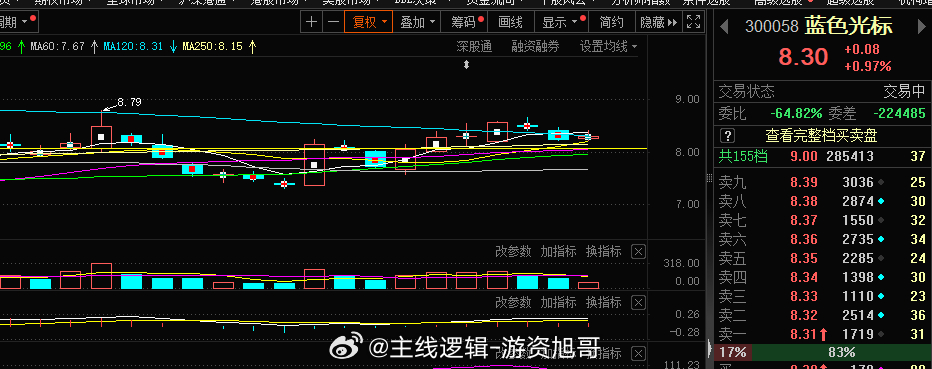932x369 pixels.
Task: Click 改参数 in the volume indicator panel
Action: [x=513, y=251]
